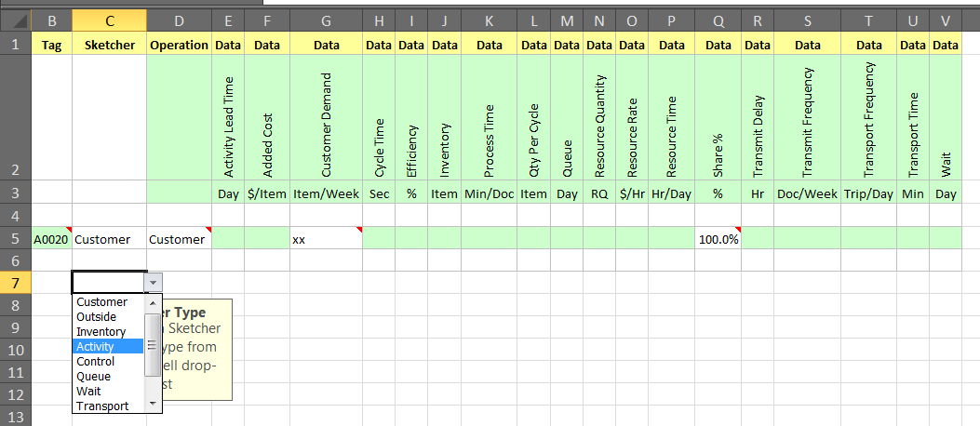This screenshot has width=980, height=426.
Task: Click the Sec units cell
Action: point(379,193)
